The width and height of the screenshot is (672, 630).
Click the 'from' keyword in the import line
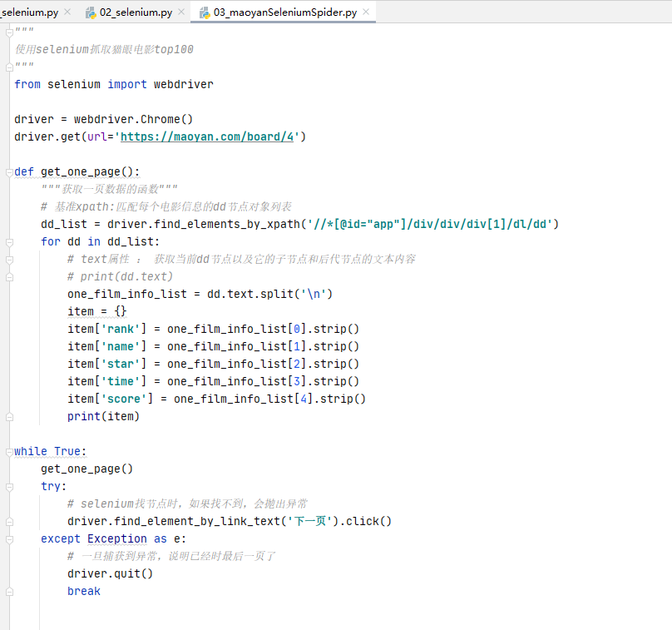pos(27,85)
